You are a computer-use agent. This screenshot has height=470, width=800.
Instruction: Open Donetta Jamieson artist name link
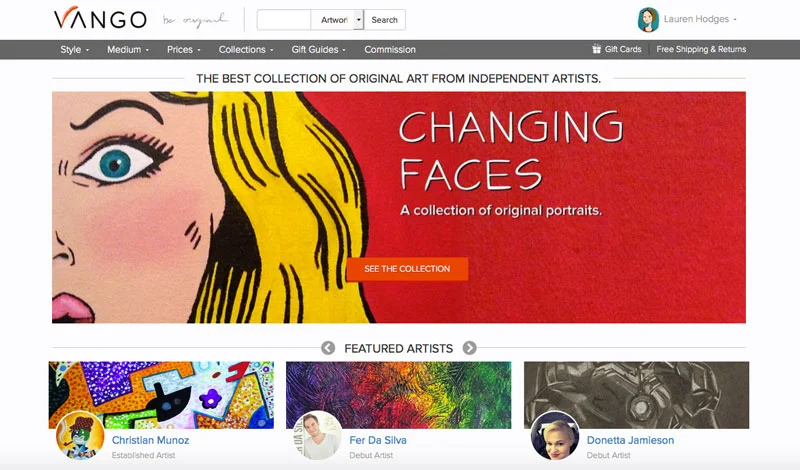[x=630, y=440]
